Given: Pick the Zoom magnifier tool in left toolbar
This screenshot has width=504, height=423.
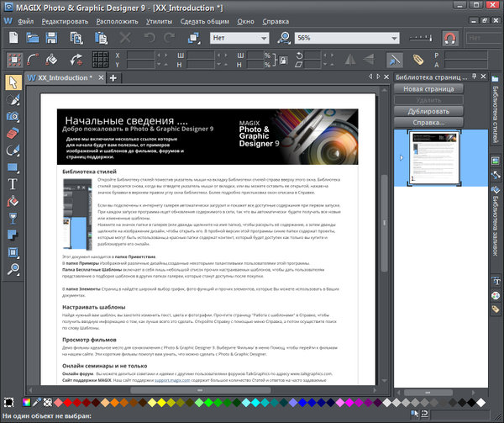Looking at the screenshot, I should (x=13, y=269).
